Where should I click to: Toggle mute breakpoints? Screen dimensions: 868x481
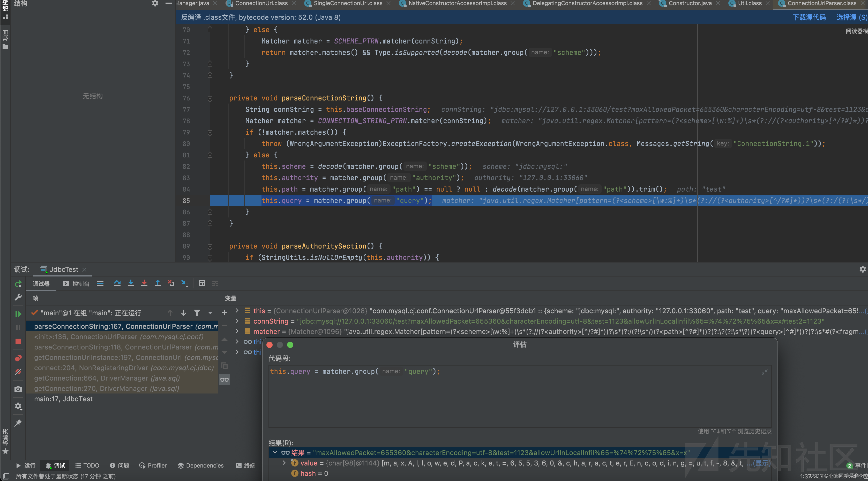tap(18, 372)
